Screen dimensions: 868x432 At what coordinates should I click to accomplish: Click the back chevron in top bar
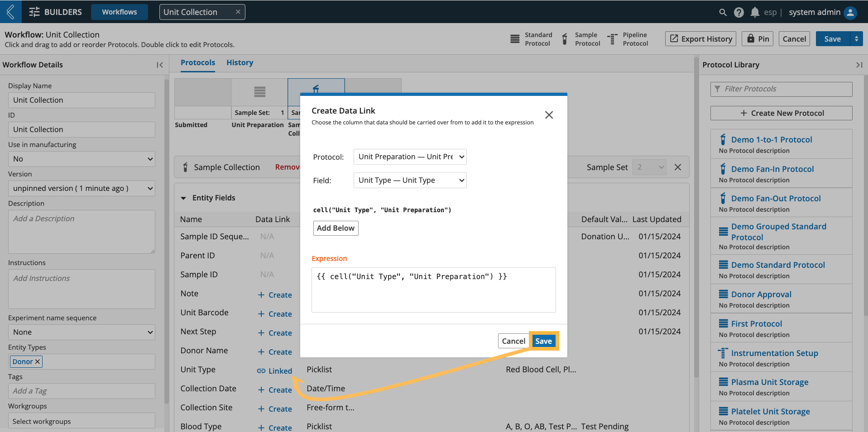(10, 12)
